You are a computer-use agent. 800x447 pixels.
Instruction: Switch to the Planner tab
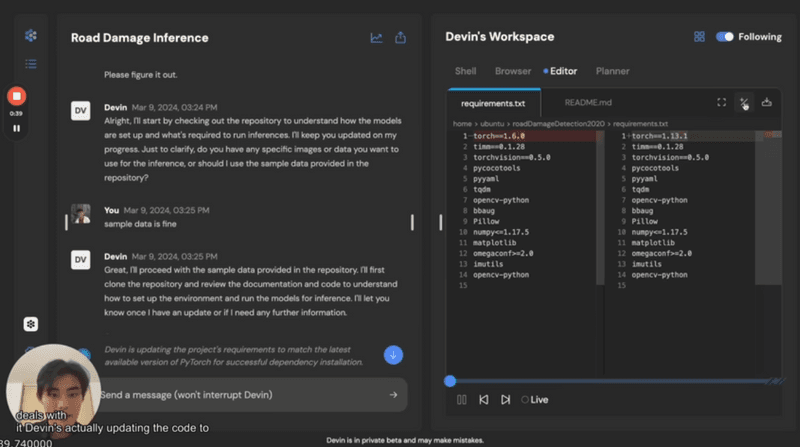[x=612, y=71]
